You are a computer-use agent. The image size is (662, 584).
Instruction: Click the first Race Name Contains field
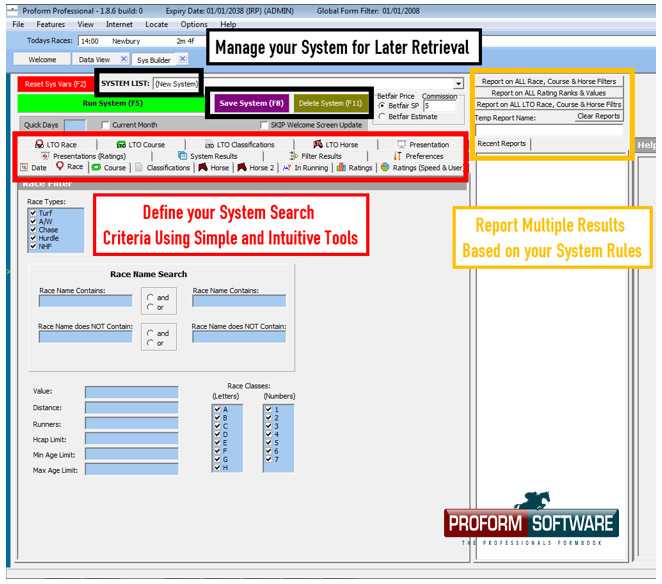coord(86,301)
